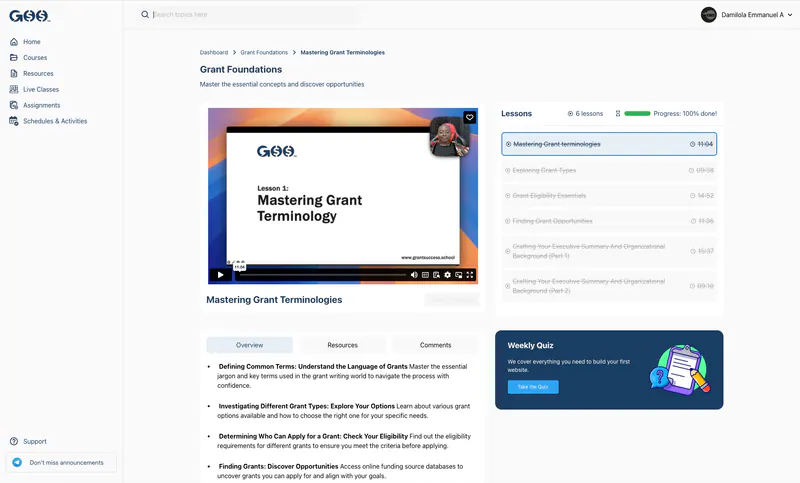Click the 6 lessons count icon

pos(570,114)
